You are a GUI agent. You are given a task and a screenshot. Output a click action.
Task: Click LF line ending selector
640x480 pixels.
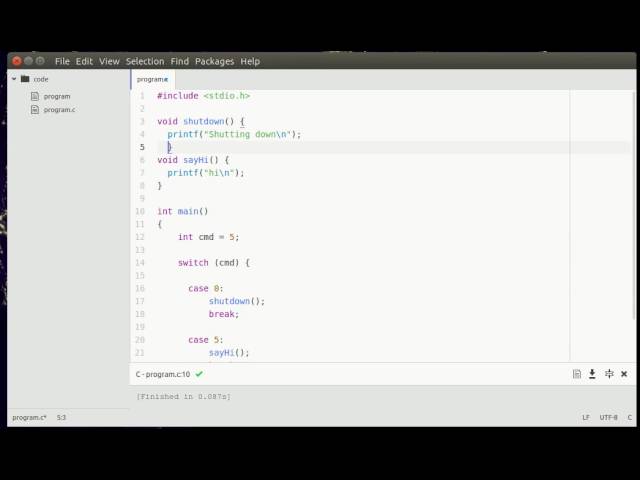tap(586, 418)
